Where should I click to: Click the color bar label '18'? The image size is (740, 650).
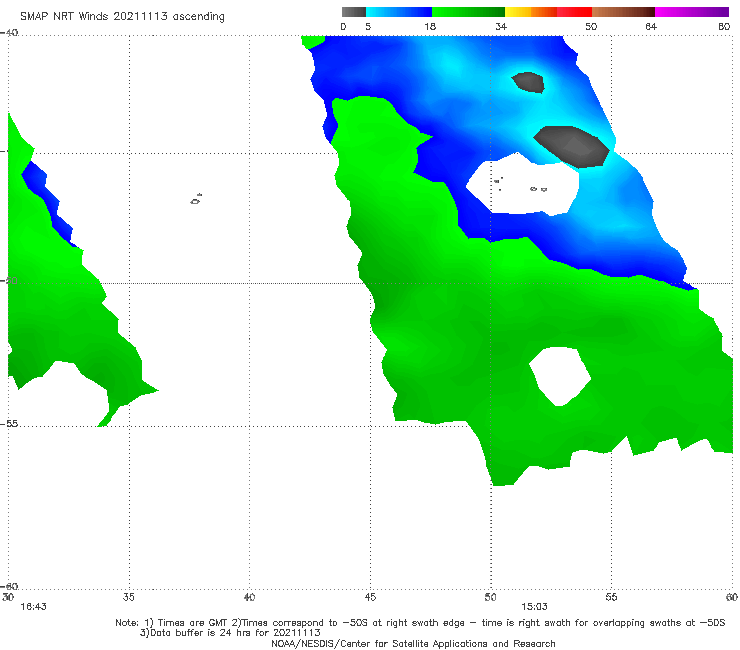tap(430, 26)
